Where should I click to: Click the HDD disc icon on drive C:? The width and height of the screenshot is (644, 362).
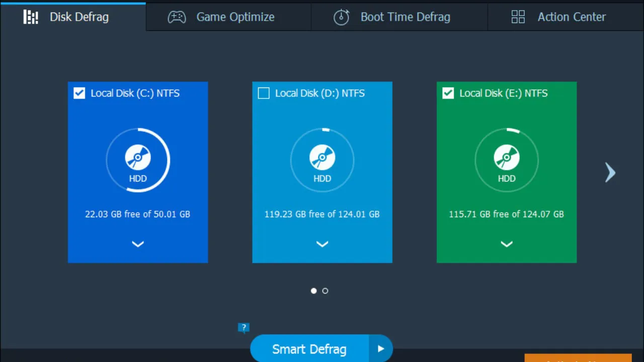138,158
